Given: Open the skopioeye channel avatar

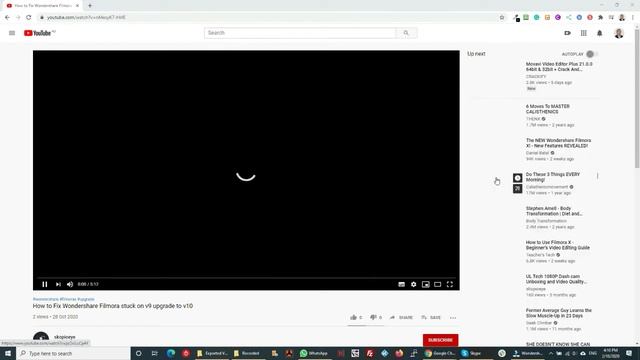Looking at the screenshot, I should point(41,339).
